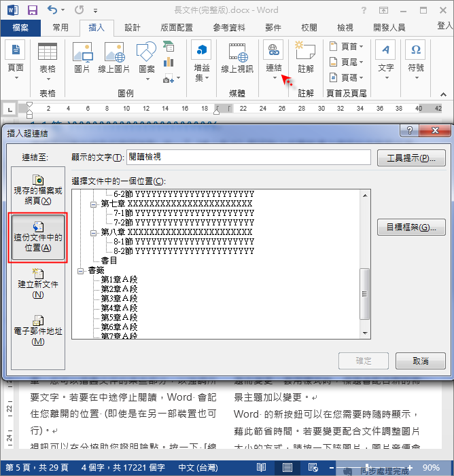Click the 連結 links button

click(x=273, y=60)
